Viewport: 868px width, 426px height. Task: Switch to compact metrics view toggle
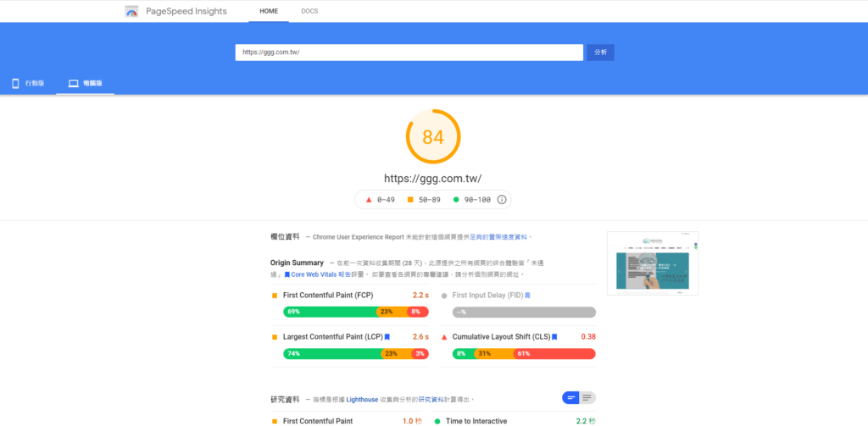click(570, 398)
